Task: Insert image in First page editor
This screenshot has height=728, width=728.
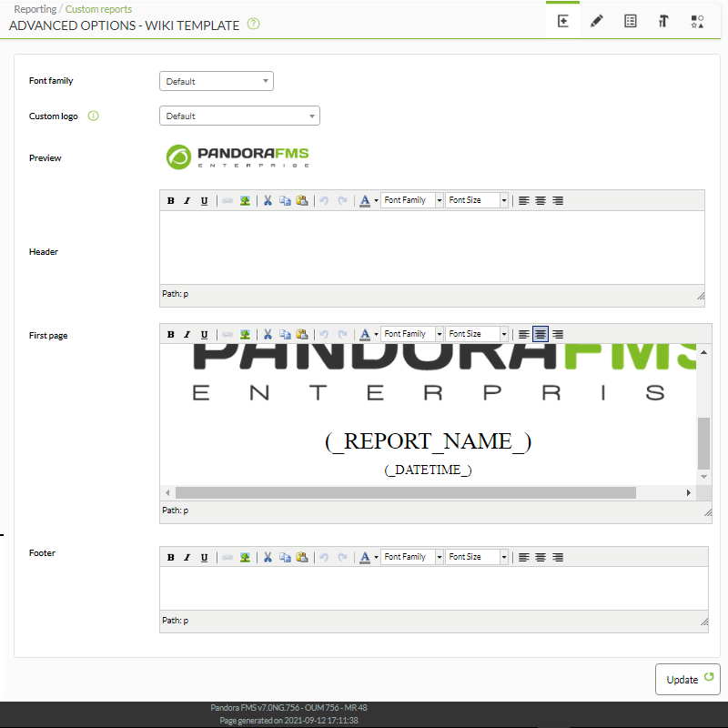Action: pos(245,334)
